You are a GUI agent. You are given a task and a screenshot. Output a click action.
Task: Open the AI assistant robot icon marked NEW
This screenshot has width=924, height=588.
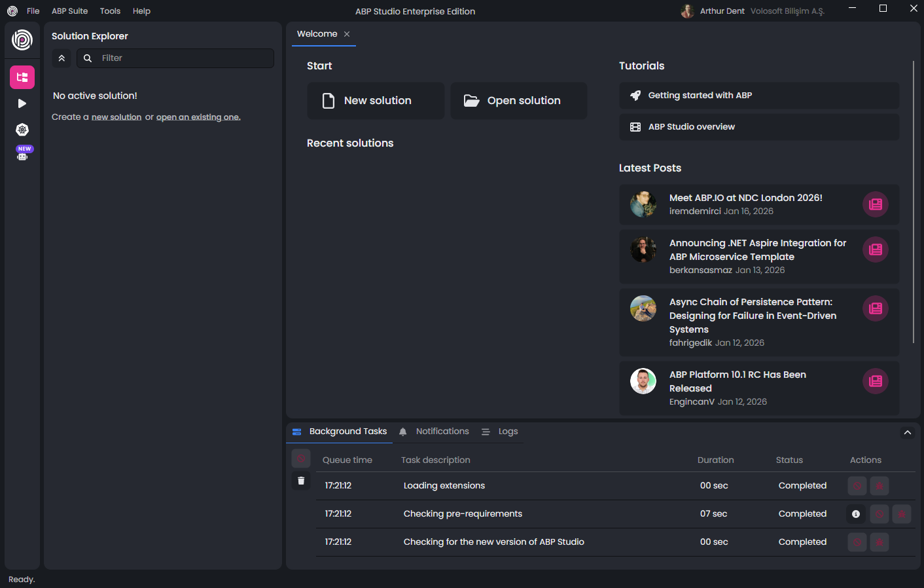click(x=22, y=153)
